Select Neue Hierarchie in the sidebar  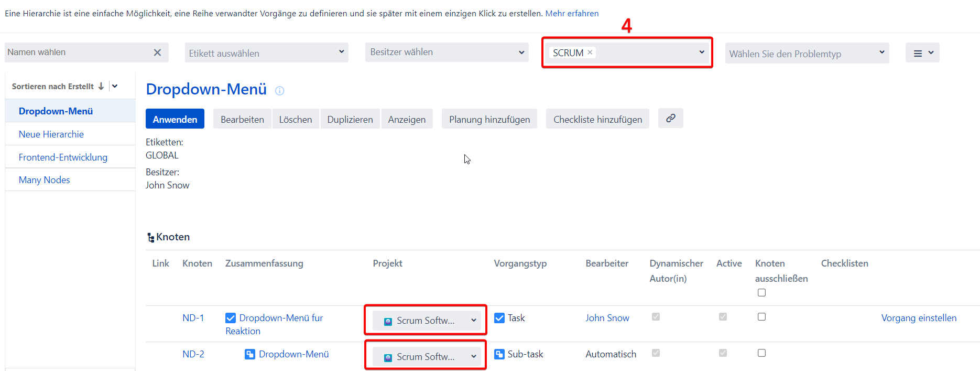click(x=51, y=134)
